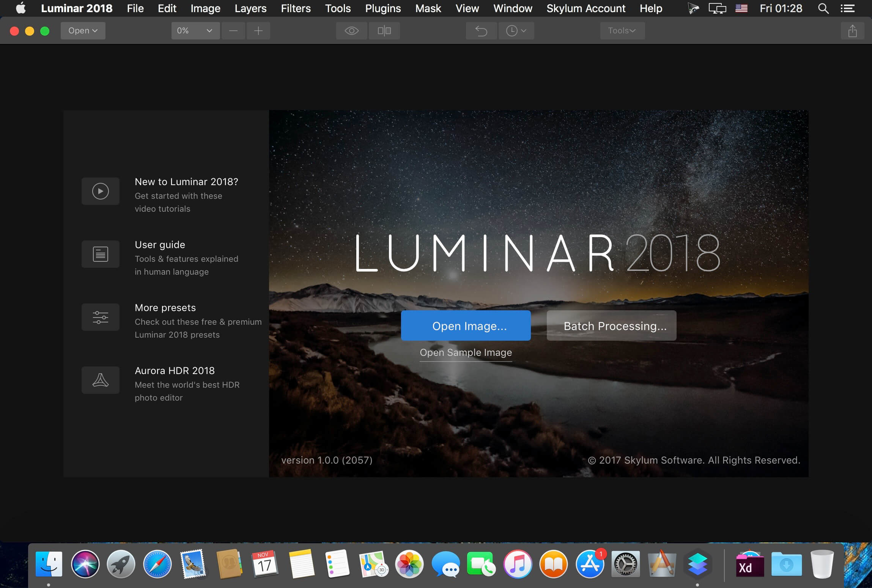Open Safari compass icon in Dock
This screenshot has width=872, height=588.
[x=157, y=564]
